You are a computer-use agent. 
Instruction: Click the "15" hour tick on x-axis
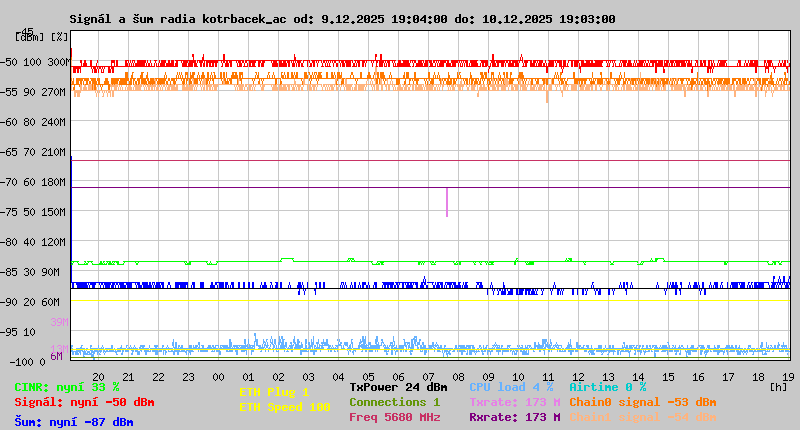pos(668,377)
